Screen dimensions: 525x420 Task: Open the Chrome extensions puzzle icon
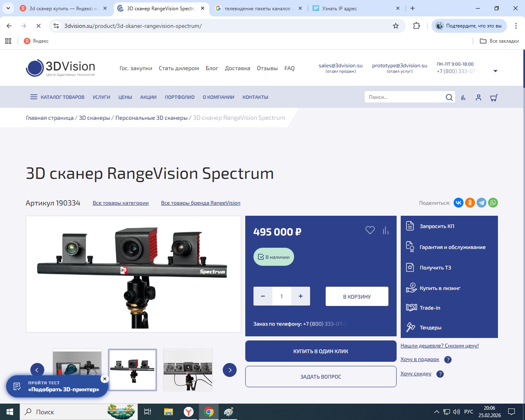point(417,26)
